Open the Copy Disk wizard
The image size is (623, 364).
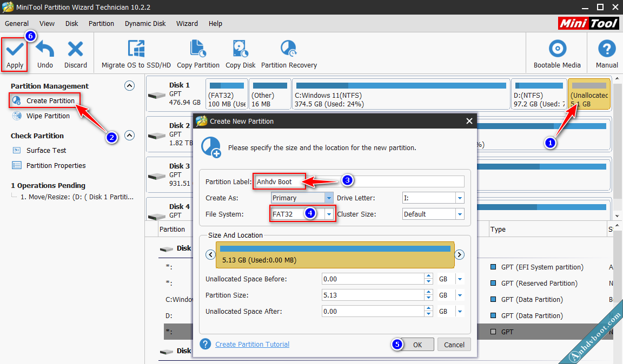click(240, 55)
